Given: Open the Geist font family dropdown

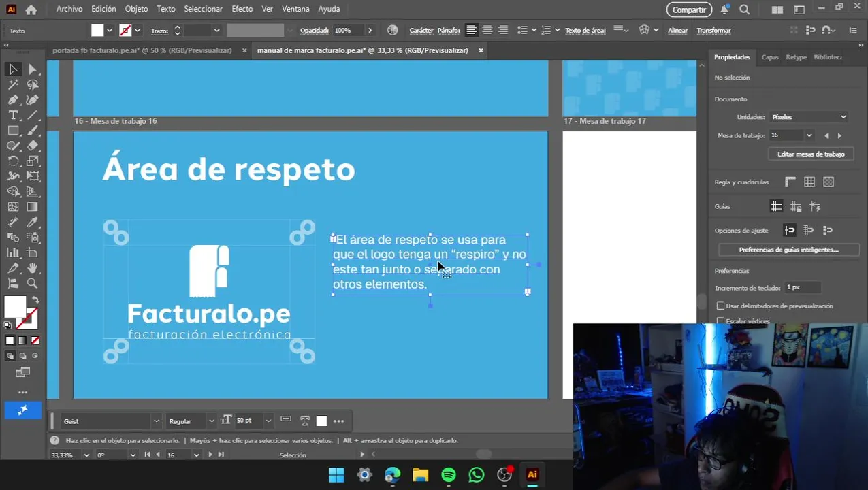Looking at the screenshot, I should [156, 421].
